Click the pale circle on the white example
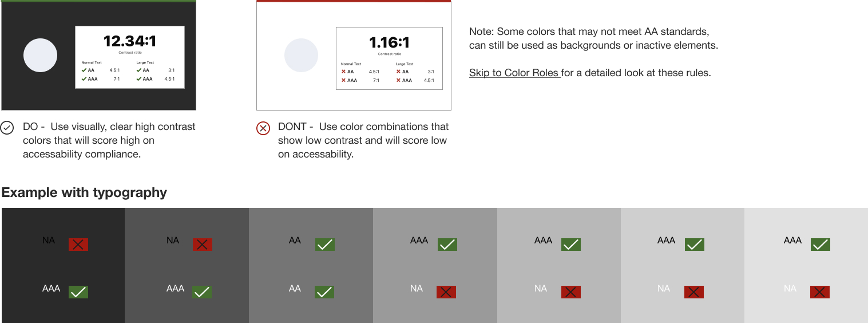Viewport: 868px width, 323px height. point(301,56)
